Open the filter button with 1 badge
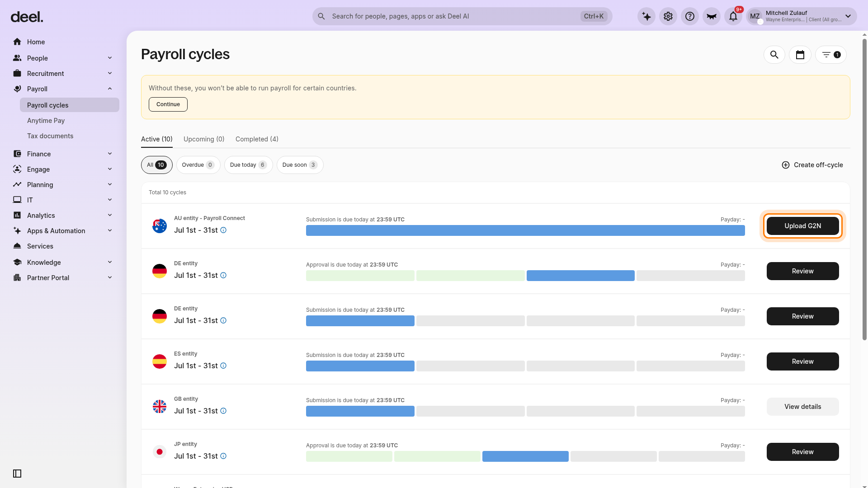Viewport: 868px width, 488px height. tap(831, 55)
